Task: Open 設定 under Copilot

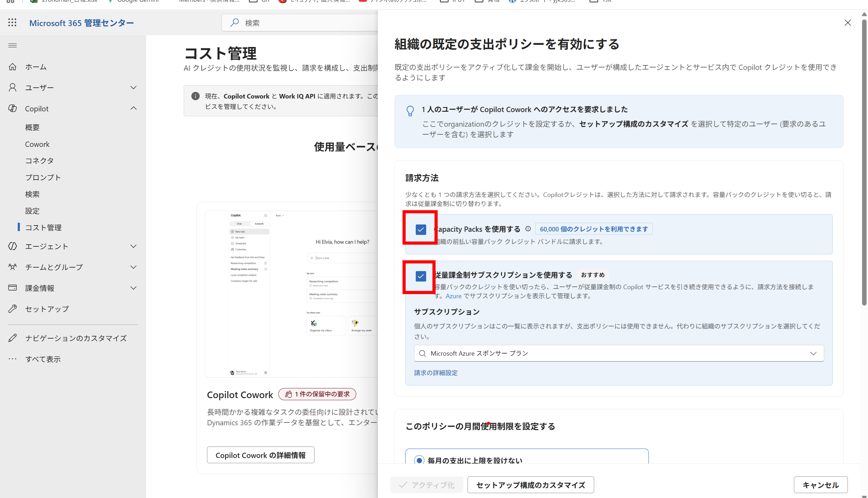Action: (x=32, y=211)
